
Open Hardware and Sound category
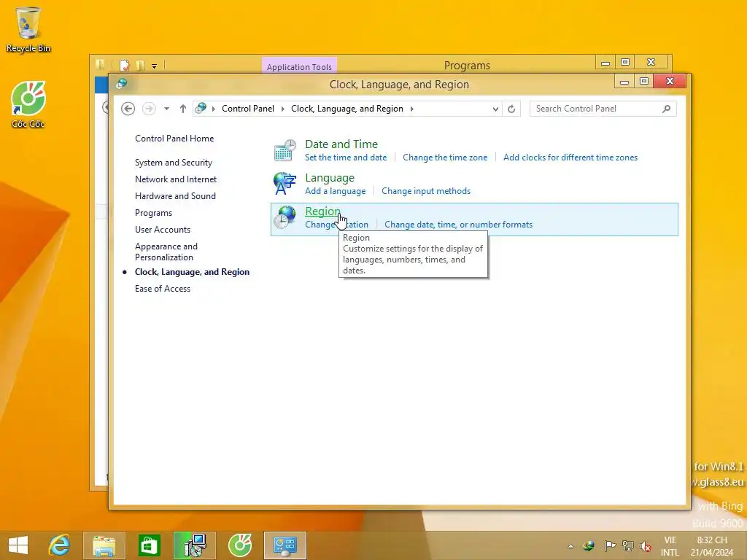pyautogui.click(x=175, y=195)
